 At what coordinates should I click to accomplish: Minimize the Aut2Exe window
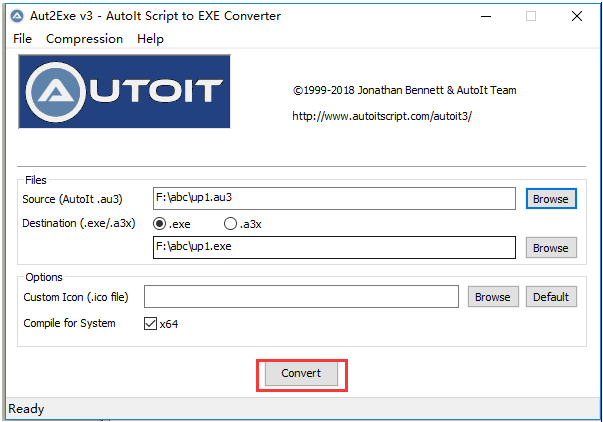(486, 16)
